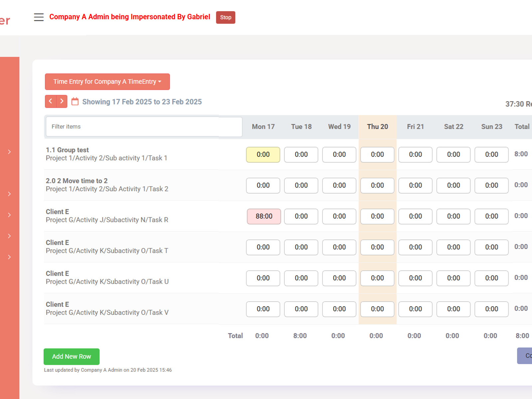Click the bottom chevron in the red sidebar
Screen dimensions: 532x399
point(9,257)
